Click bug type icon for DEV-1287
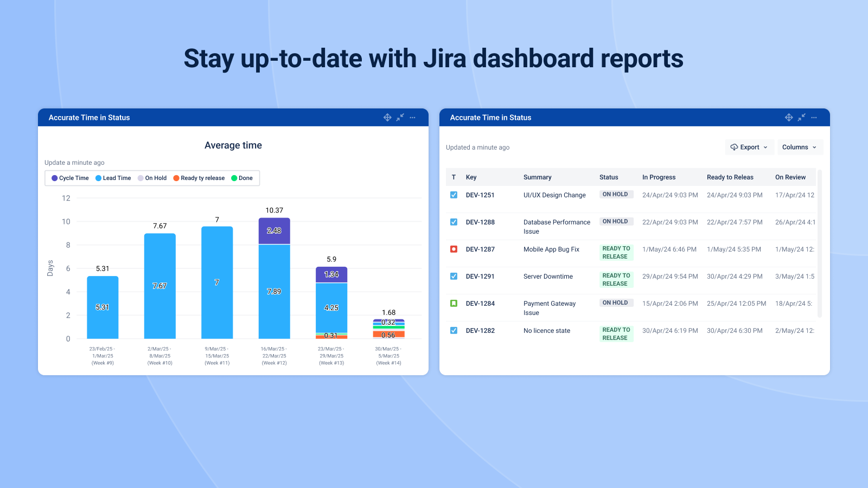868x488 pixels. click(x=454, y=249)
